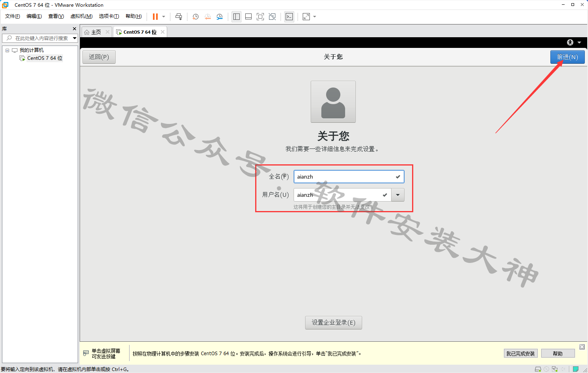The image size is (588, 373).
Task: Send Ctrl+Alt+Del to the virtual machine
Action: click(179, 17)
